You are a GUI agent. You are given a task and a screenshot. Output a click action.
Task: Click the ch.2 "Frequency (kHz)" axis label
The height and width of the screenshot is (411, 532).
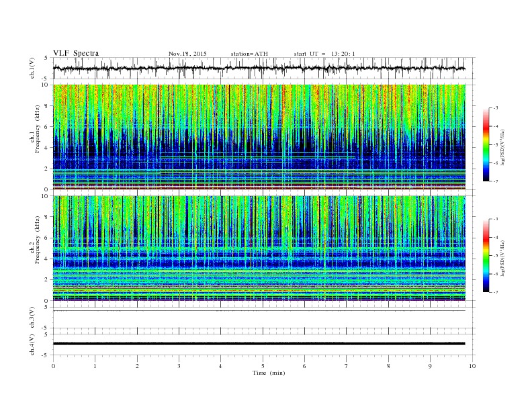[x=37, y=240]
